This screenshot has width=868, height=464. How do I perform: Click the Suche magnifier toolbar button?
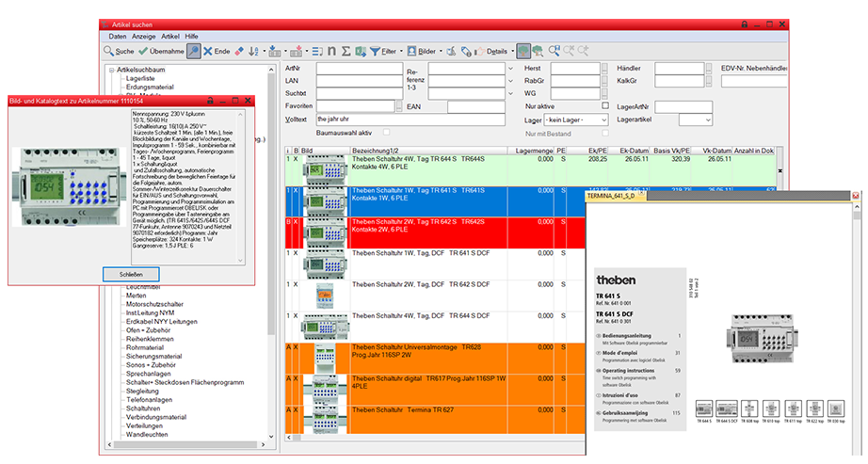pos(119,52)
